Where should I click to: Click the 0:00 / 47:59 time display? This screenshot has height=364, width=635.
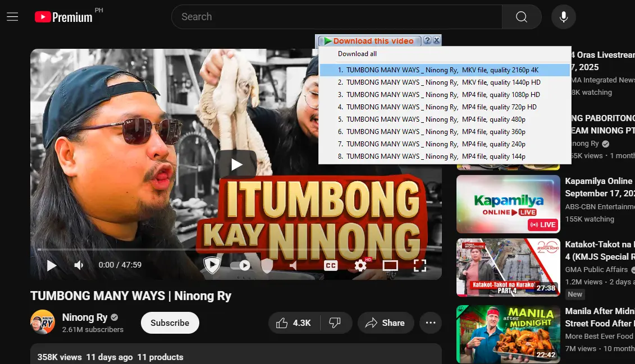click(120, 265)
